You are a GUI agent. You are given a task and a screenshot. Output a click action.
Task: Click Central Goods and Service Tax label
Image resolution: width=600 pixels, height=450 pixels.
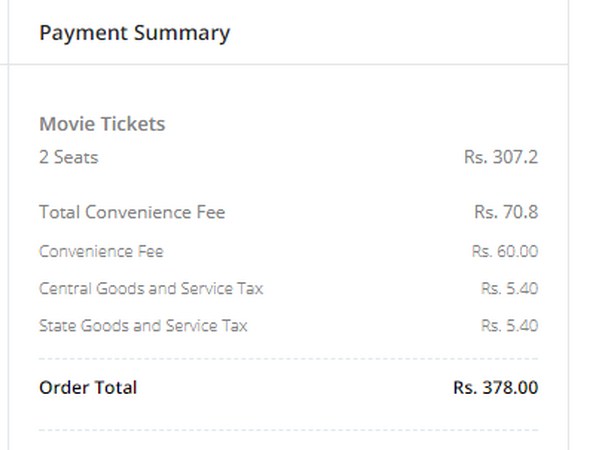tap(151, 288)
